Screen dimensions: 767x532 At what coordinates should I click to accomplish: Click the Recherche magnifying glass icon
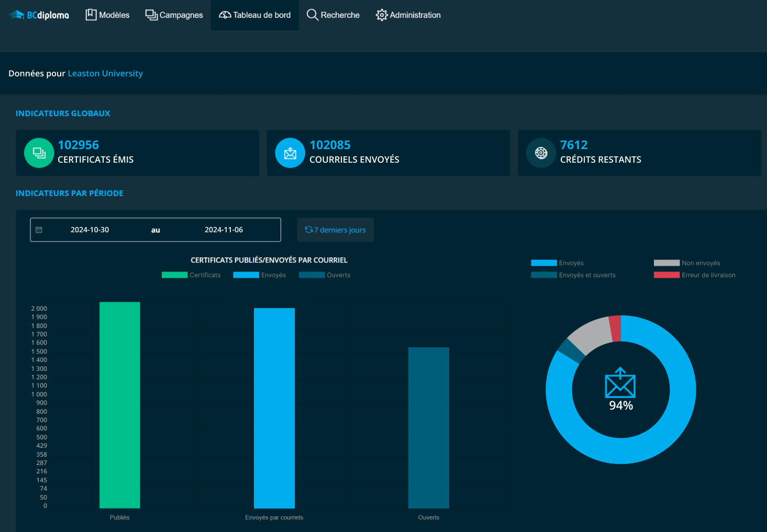313,15
